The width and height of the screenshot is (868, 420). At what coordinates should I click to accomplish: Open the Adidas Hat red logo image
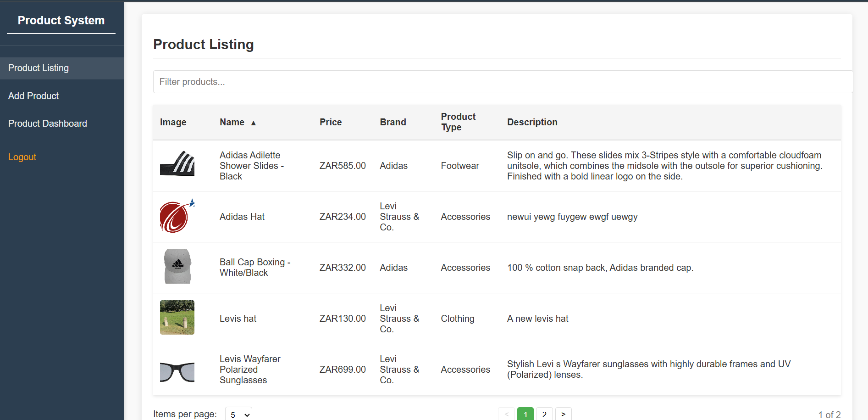click(x=177, y=216)
